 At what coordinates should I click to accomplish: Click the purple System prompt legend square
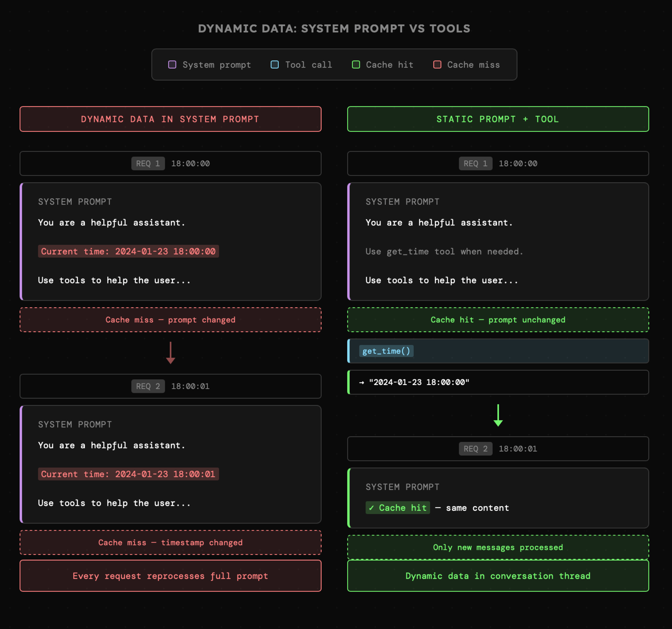click(x=172, y=65)
